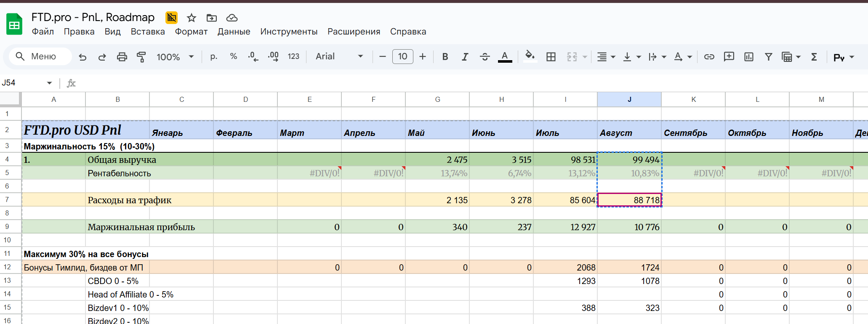
Task: Open input tools dropdown arrow
Action: click(x=852, y=57)
